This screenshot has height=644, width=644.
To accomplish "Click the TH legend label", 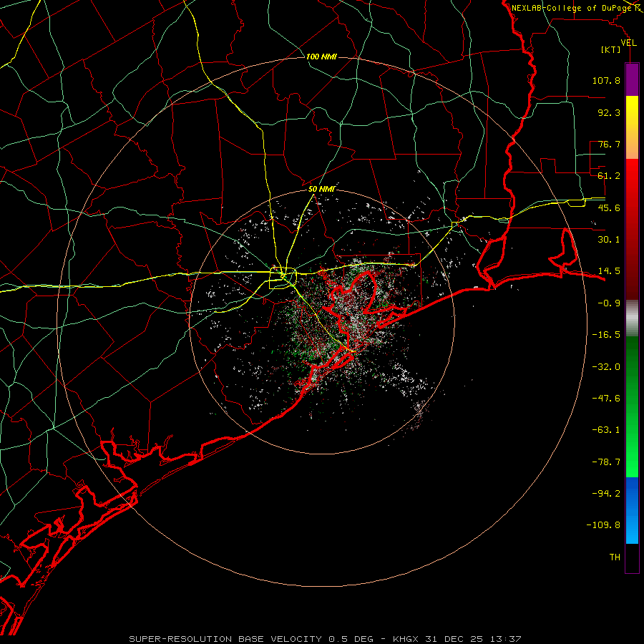I will click(615, 557).
